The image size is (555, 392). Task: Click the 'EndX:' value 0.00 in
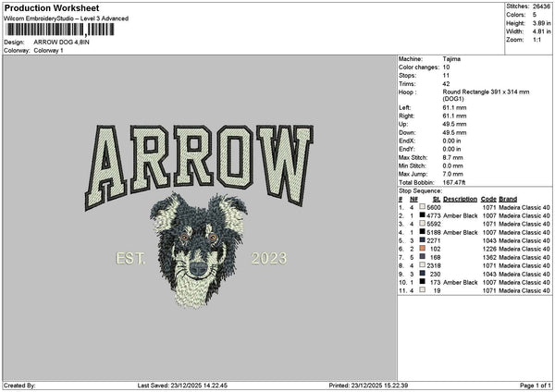451,141
